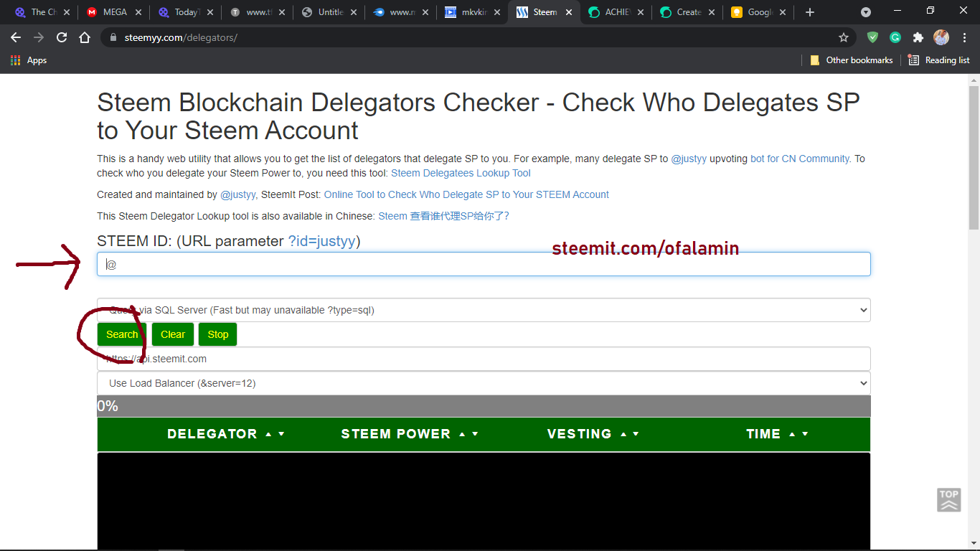Open Online Tool to Check SteemIt post link
The width and height of the screenshot is (980, 551).
(x=466, y=194)
